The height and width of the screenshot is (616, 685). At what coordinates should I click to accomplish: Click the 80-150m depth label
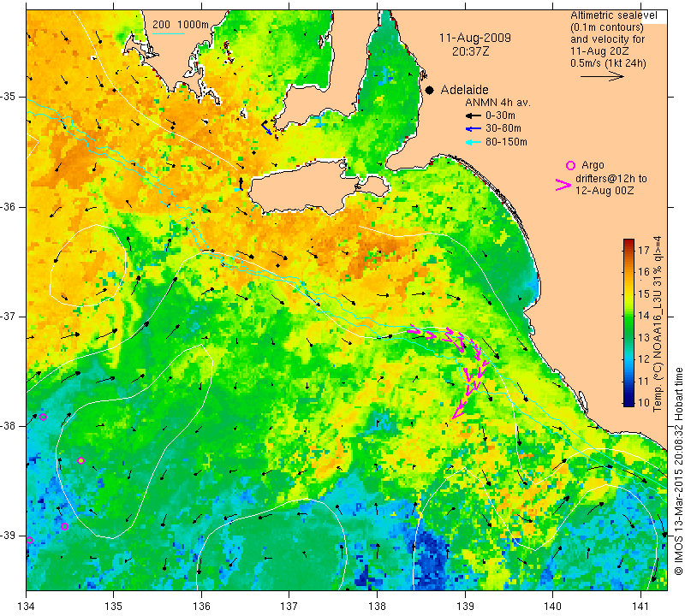[506, 142]
